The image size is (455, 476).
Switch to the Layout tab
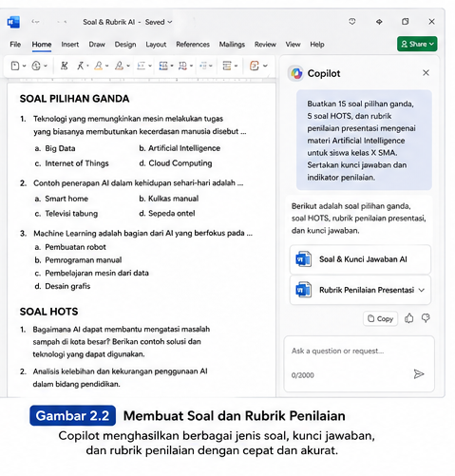point(156,45)
